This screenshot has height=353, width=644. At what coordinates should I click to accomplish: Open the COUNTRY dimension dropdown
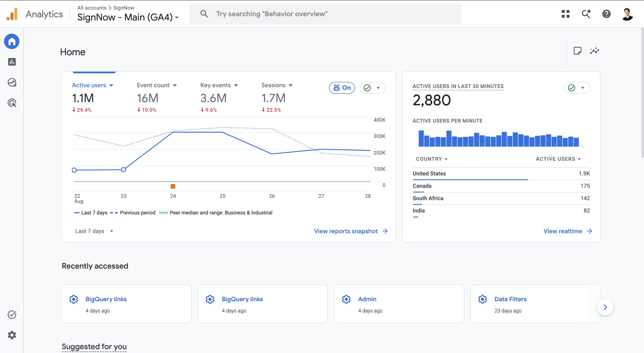tap(432, 159)
